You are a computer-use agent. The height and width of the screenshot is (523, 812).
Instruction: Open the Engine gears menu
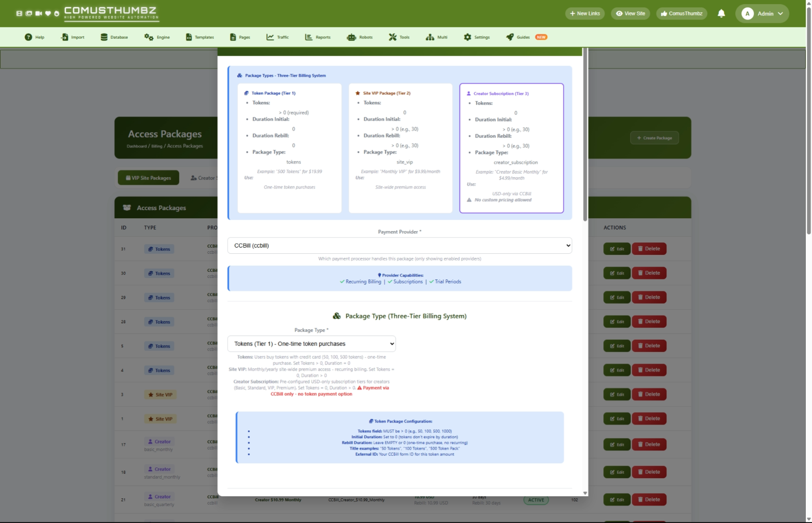149,37
